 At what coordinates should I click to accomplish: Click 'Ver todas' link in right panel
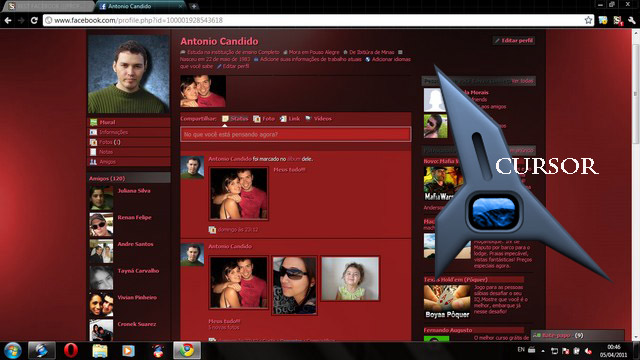[522, 81]
